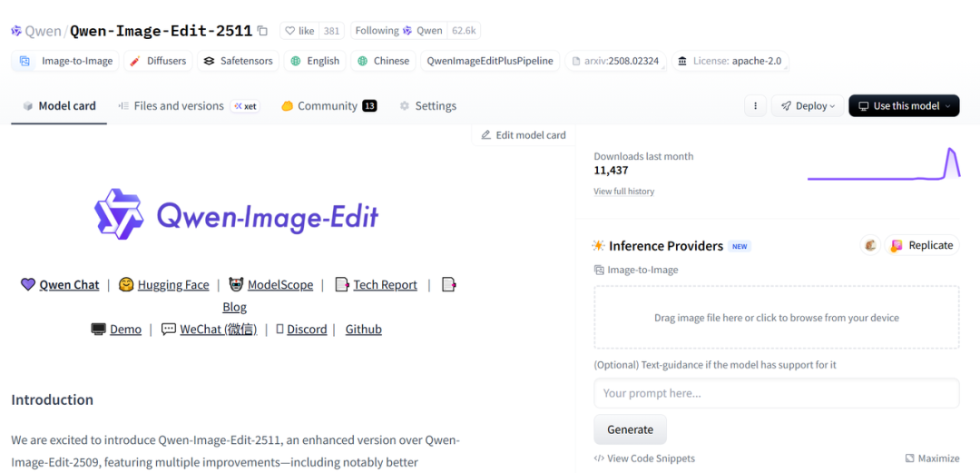
Task: Click the 11,437 downloads count
Action: point(611,170)
